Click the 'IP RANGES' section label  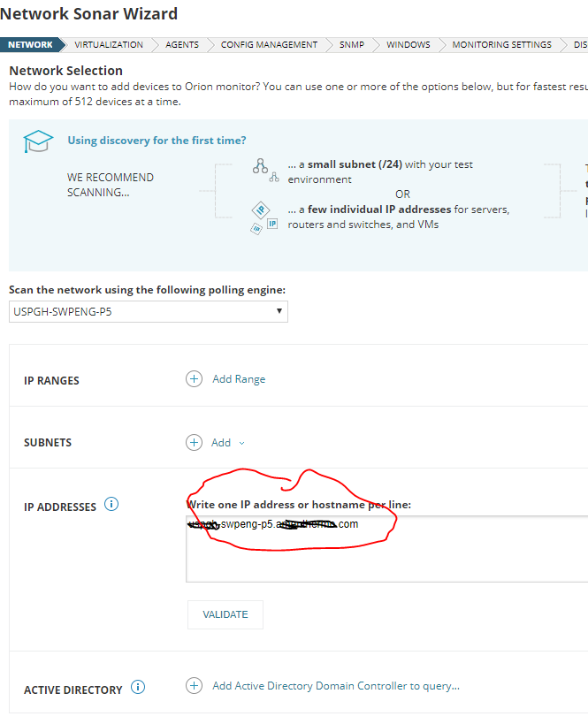(52, 380)
